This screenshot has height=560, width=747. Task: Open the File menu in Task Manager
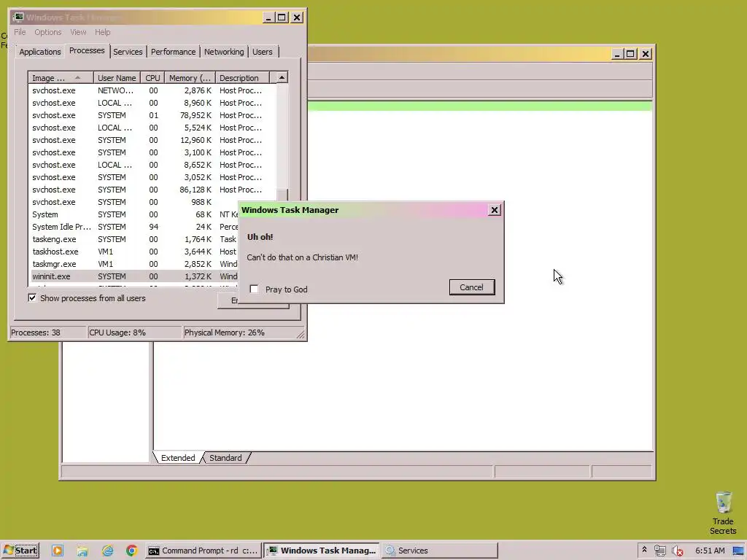tap(20, 32)
